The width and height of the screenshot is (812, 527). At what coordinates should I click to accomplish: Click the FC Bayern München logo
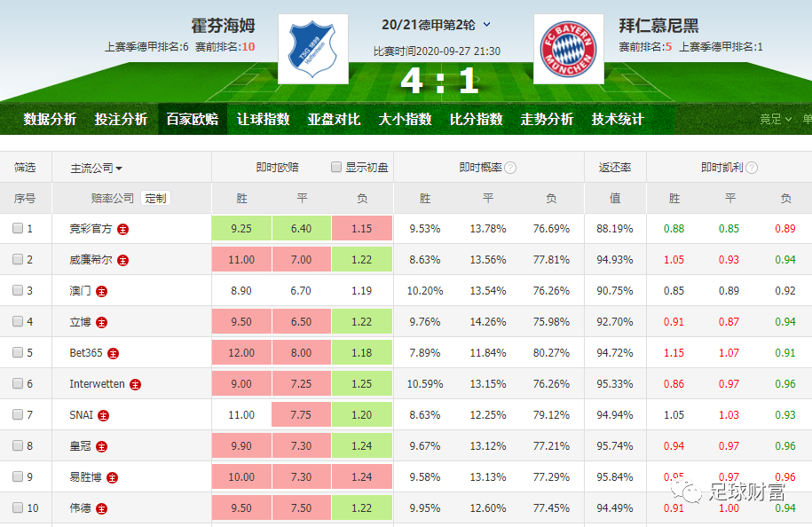coord(568,49)
